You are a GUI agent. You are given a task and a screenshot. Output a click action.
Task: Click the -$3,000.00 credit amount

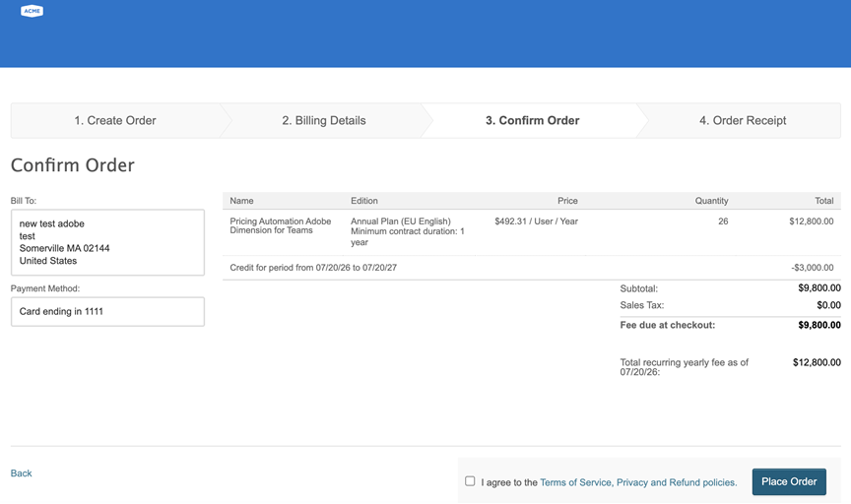pyautogui.click(x=812, y=268)
